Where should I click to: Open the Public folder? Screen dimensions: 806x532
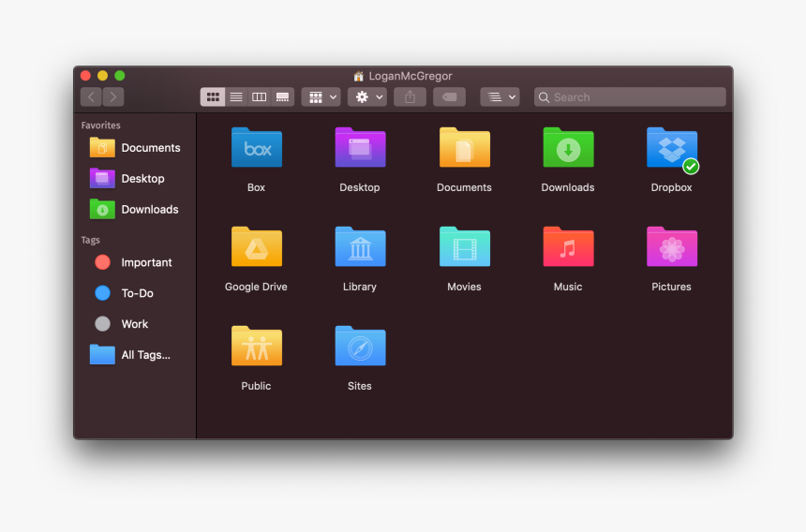click(257, 347)
